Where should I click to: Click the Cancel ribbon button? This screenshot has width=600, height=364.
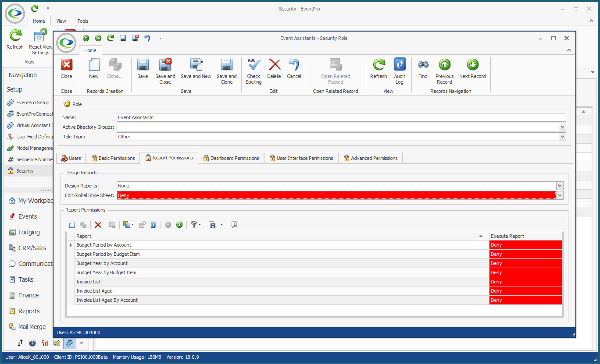click(x=294, y=69)
